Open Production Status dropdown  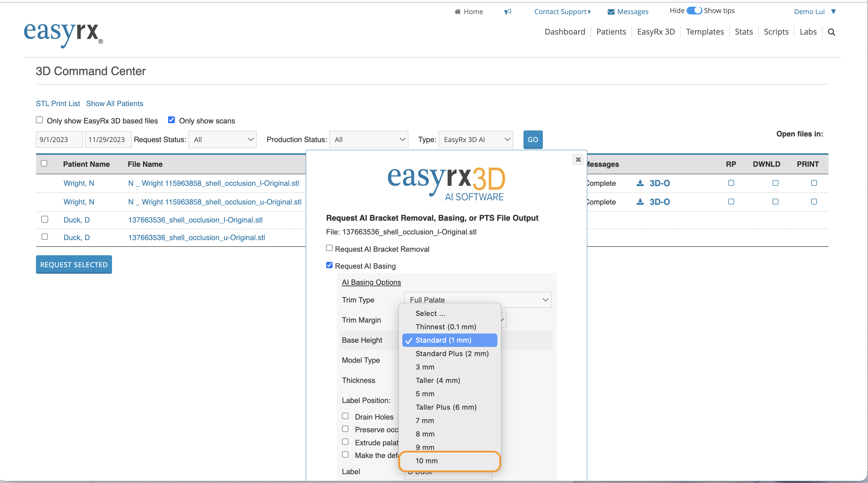tap(368, 140)
